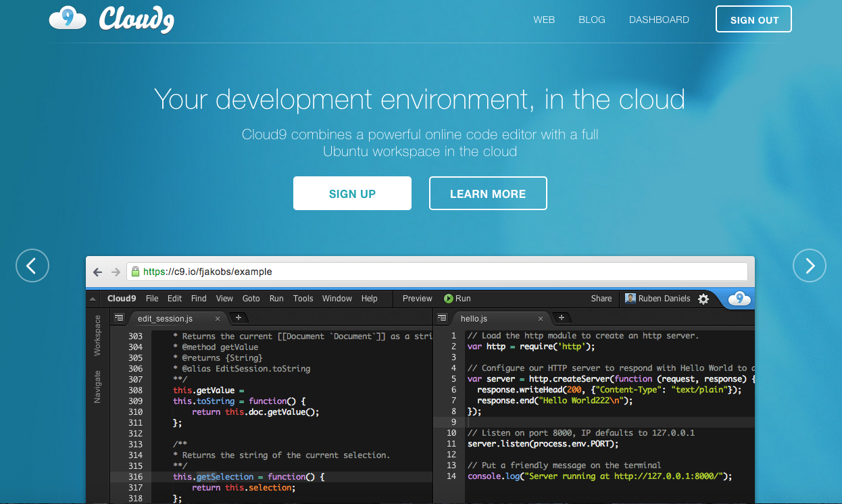This screenshot has height=504, width=842.
Task: Open the tab list icon beside edit_session.js
Action: (119, 318)
